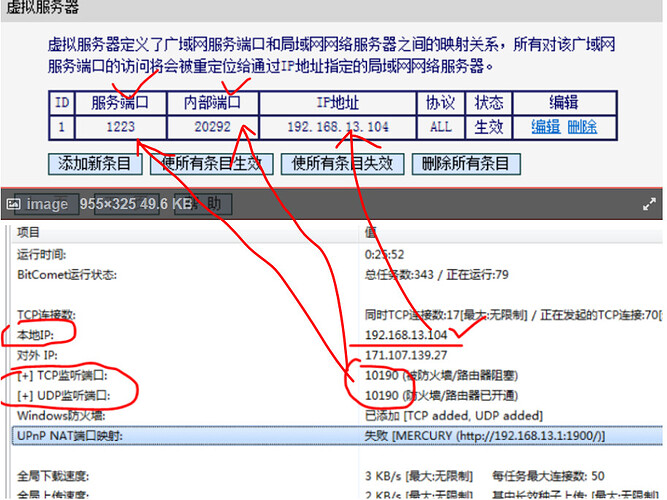
Task: Click the image icon in overlay bar
Action: [14, 204]
